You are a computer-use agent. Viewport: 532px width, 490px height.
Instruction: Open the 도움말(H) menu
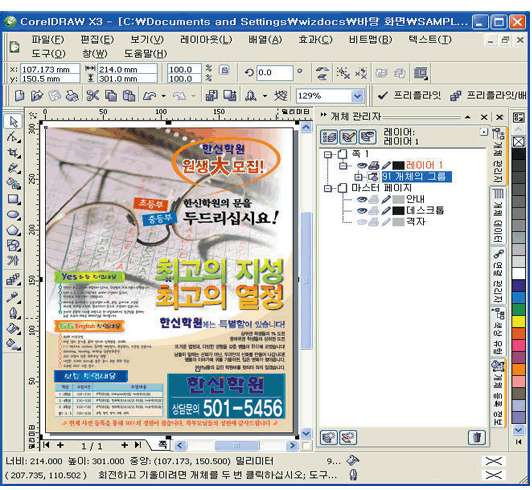point(146,54)
